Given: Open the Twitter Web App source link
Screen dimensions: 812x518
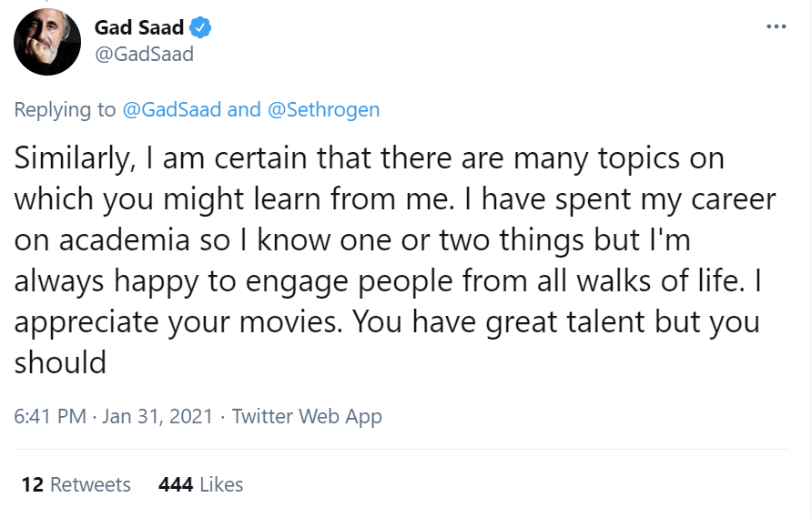Looking at the screenshot, I should pos(307,417).
